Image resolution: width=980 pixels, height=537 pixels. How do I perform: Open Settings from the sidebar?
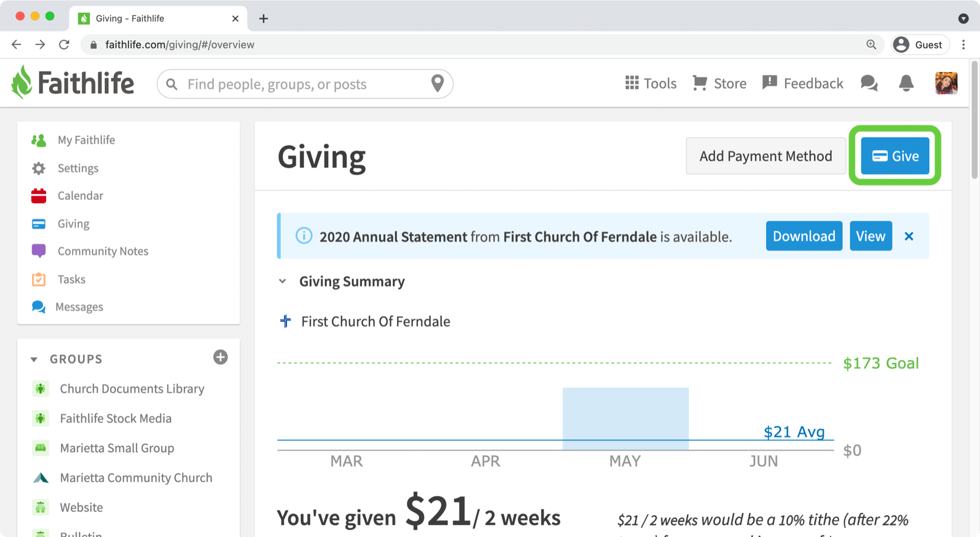pos(78,168)
